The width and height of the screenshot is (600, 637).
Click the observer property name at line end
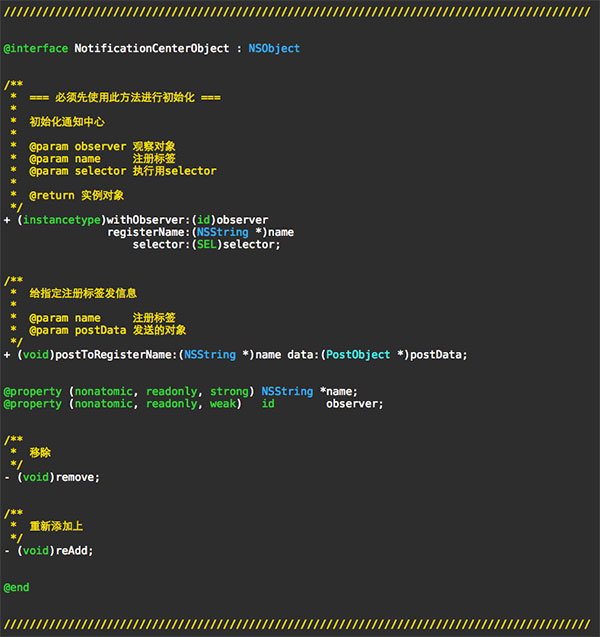click(x=353, y=403)
